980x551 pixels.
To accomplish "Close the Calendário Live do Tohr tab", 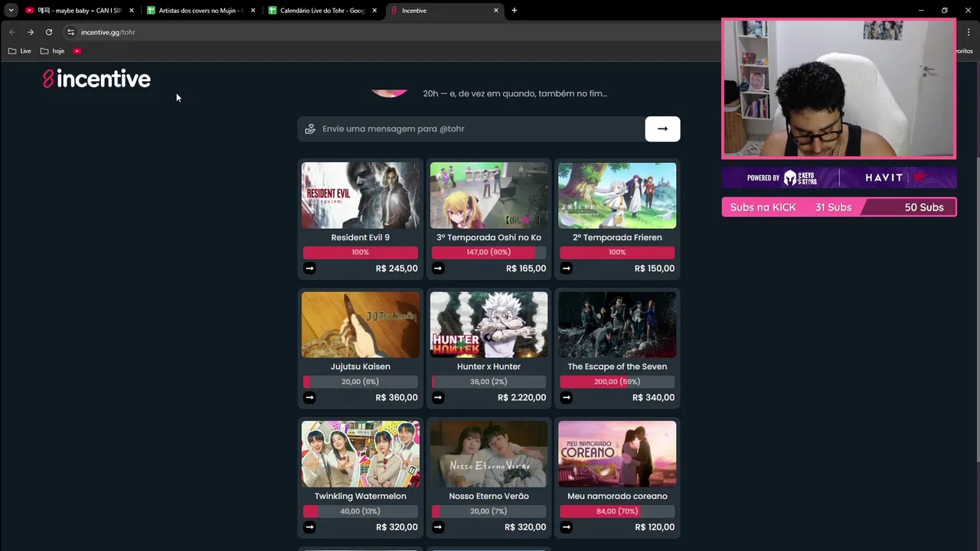I will [x=374, y=11].
